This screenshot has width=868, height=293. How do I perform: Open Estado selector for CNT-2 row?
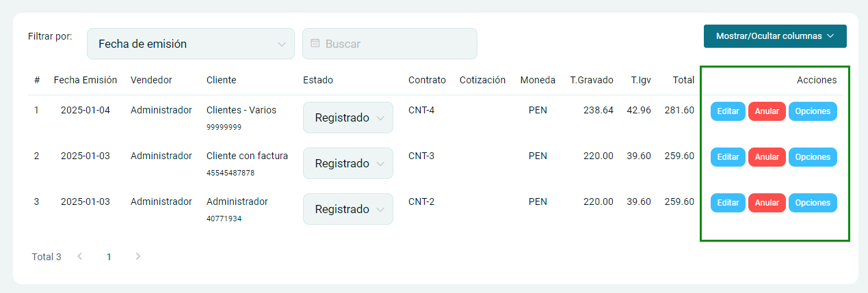click(347, 209)
